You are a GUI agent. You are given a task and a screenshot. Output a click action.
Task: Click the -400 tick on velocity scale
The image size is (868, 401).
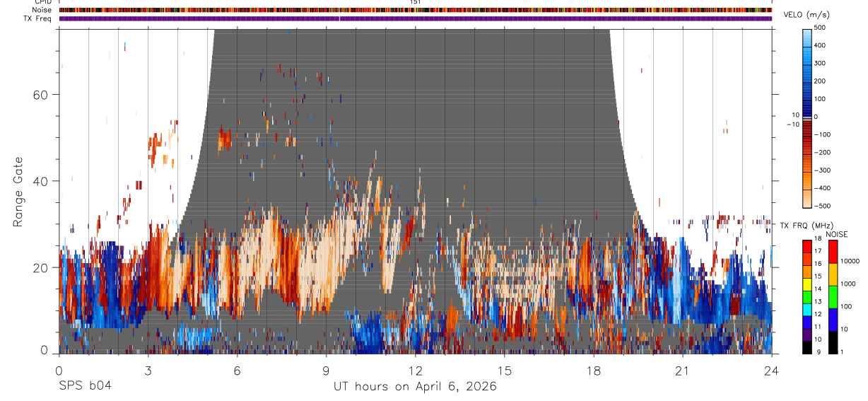coord(823,188)
